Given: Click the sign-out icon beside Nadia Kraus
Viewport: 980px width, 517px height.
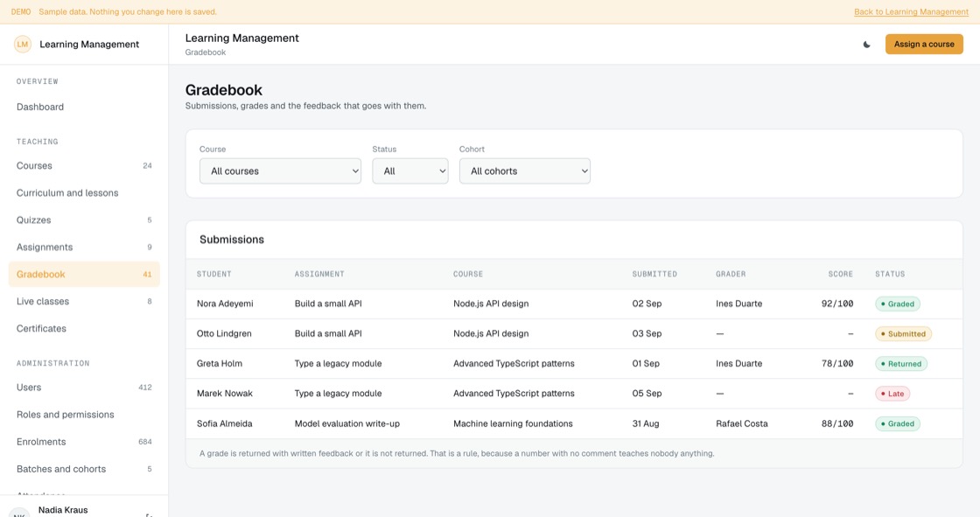Looking at the screenshot, I should pos(149,514).
